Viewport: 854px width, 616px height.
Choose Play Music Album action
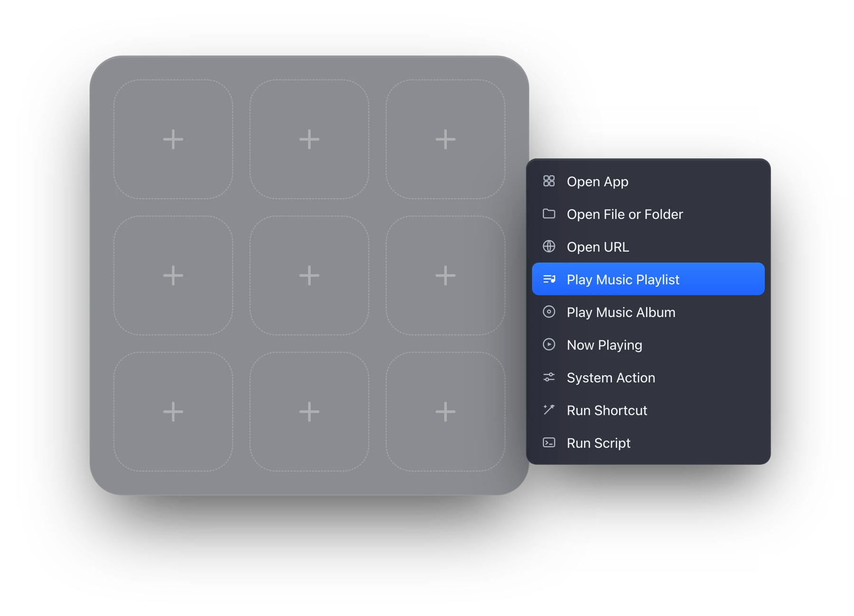[648, 312]
